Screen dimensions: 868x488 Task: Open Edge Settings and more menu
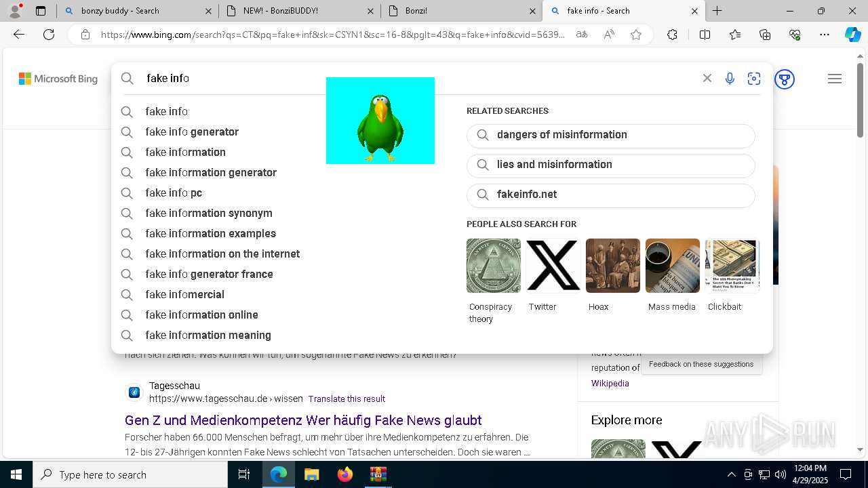(825, 35)
